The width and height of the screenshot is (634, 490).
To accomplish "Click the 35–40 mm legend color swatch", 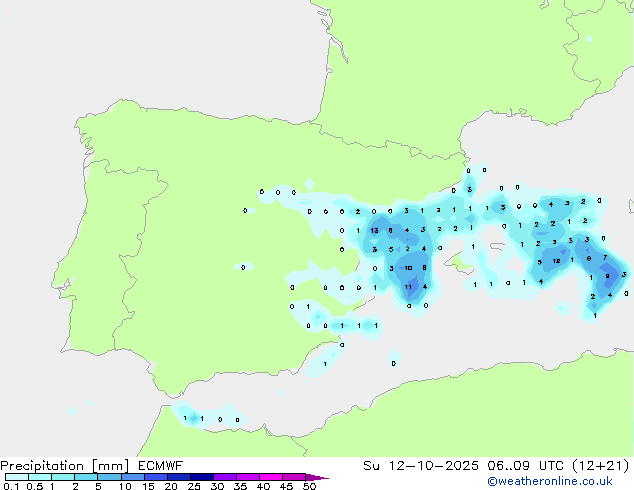I will [x=247, y=477].
